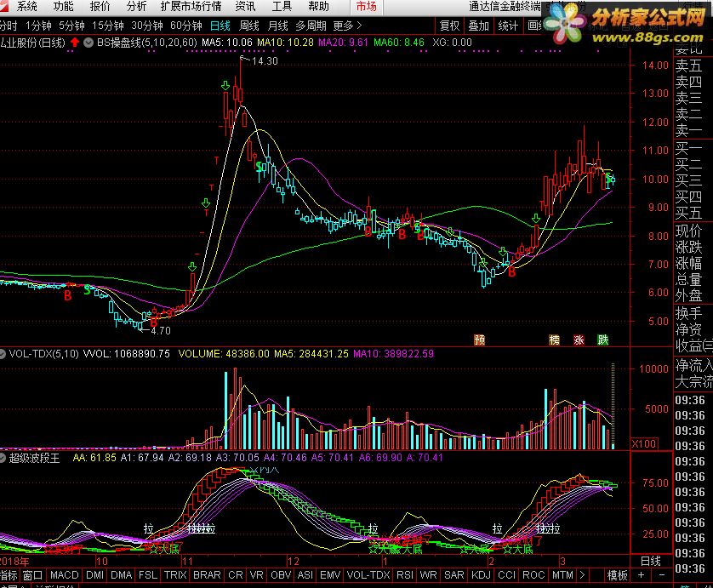The width and height of the screenshot is (713, 588).
Task: Select the OBV indicator tab
Action: click(x=281, y=575)
